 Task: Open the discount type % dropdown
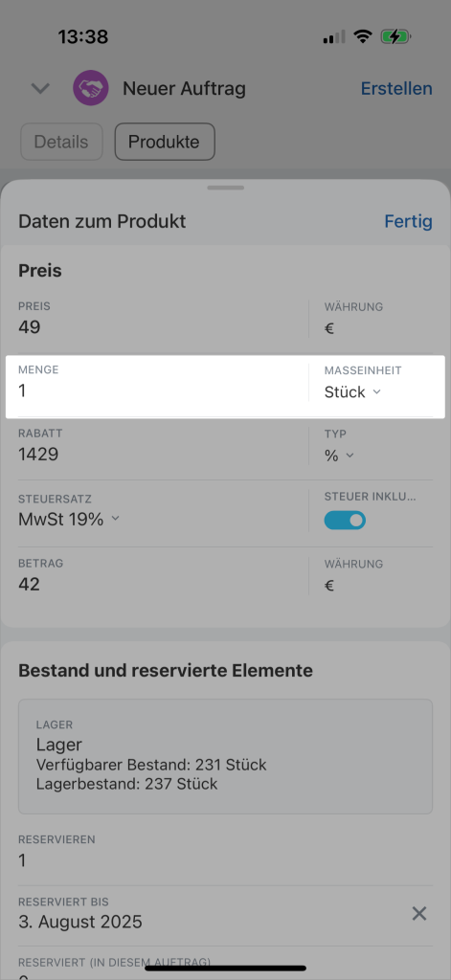pos(339,456)
